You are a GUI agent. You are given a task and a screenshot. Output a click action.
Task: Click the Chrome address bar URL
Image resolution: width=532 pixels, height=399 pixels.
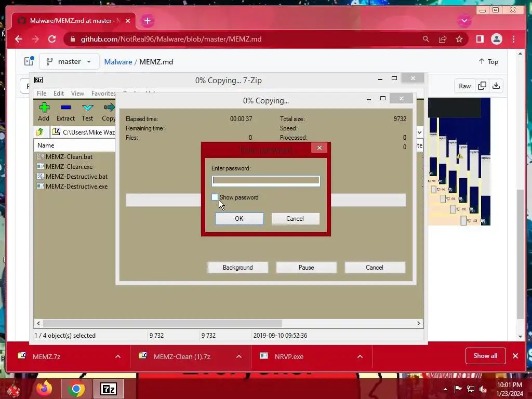171,39
